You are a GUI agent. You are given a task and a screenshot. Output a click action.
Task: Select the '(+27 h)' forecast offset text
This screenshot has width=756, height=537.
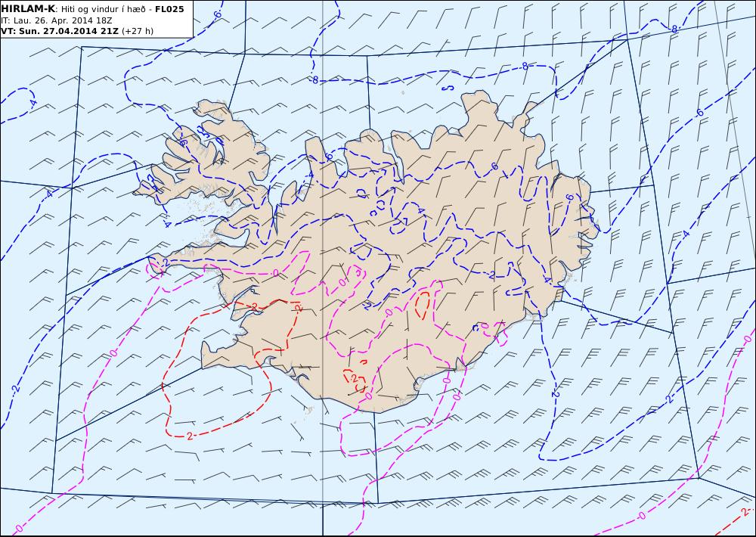(138, 31)
